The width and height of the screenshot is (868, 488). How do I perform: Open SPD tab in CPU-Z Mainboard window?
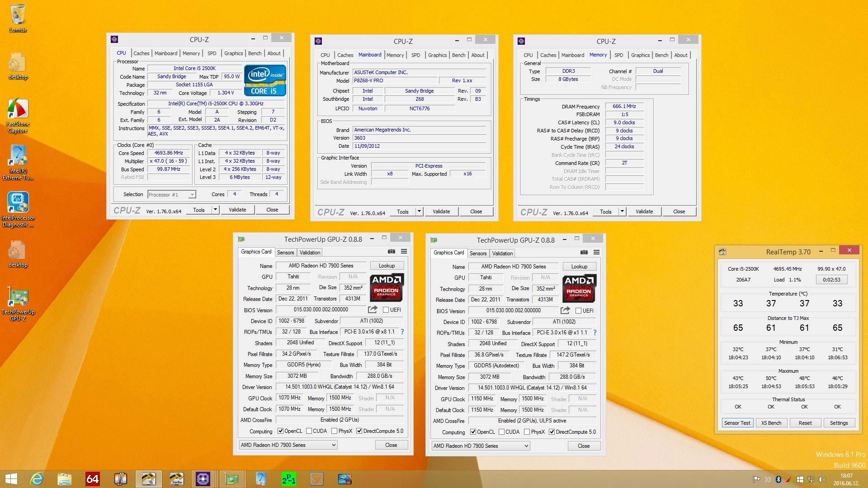(416, 55)
